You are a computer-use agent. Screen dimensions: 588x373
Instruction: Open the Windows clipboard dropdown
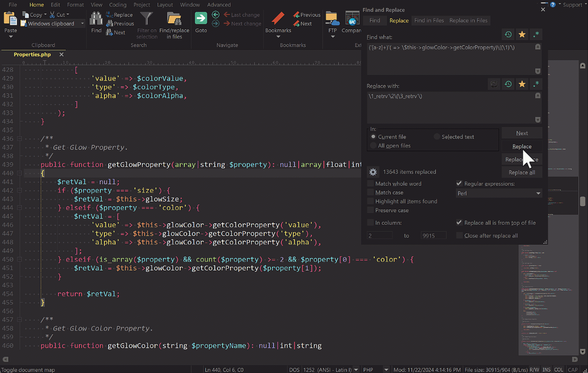pyautogui.click(x=83, y=24)
